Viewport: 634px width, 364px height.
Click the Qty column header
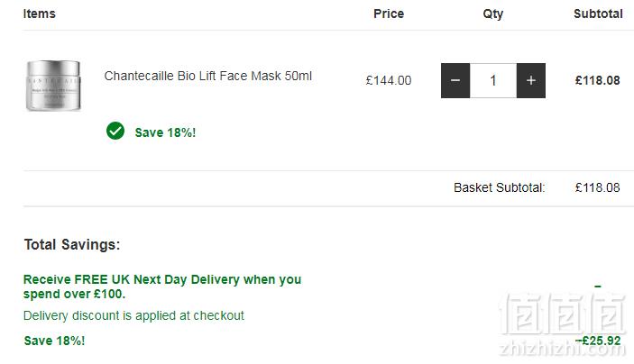tap(493, 14)
